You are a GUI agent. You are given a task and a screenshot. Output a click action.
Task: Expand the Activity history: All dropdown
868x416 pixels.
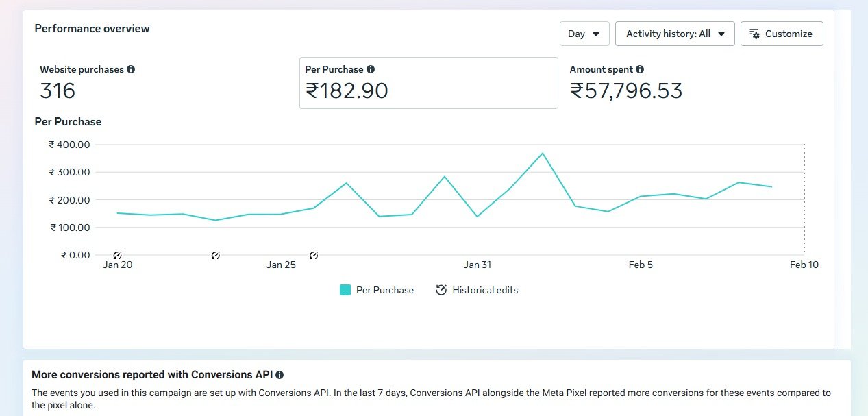(x=668, y=34)
